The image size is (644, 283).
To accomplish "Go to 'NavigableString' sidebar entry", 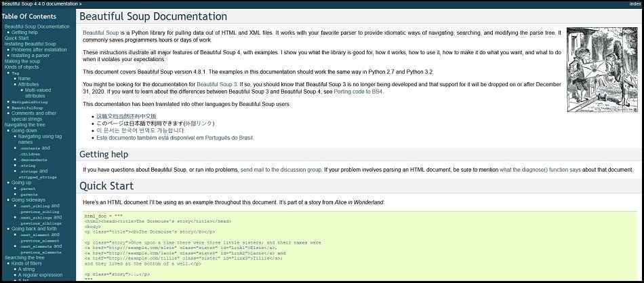I will point(30,102).
